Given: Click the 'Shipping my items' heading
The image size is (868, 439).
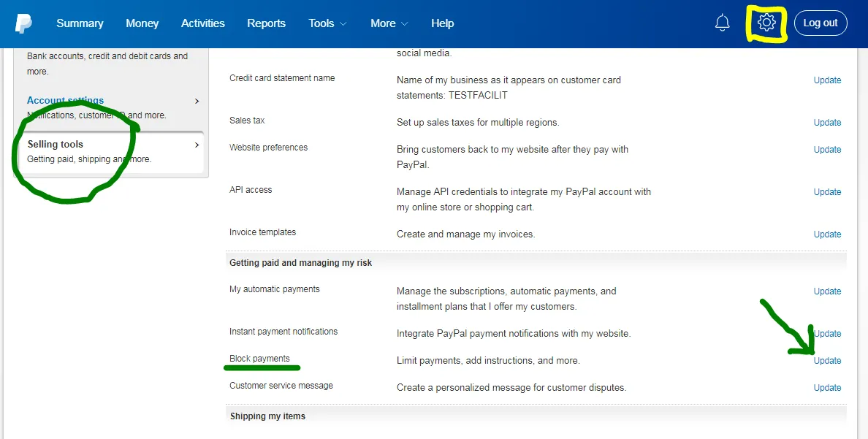Looking at the screenshot, I should tap(267, 416).
